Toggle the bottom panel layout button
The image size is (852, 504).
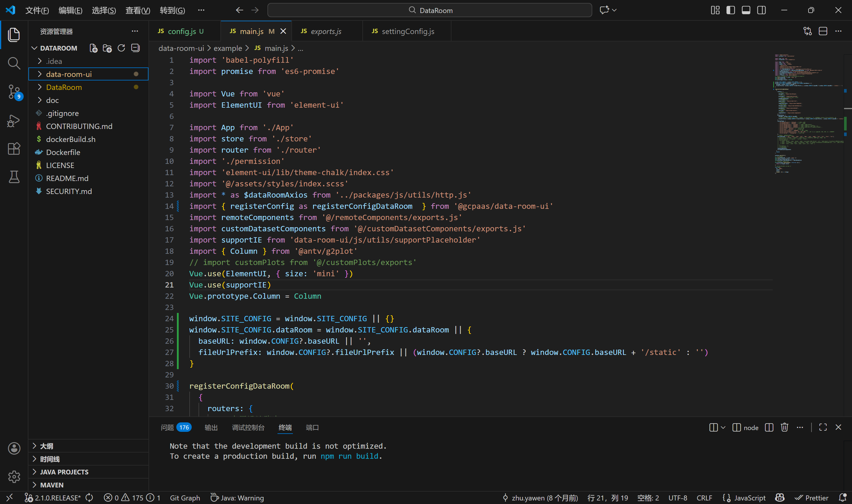746,10
